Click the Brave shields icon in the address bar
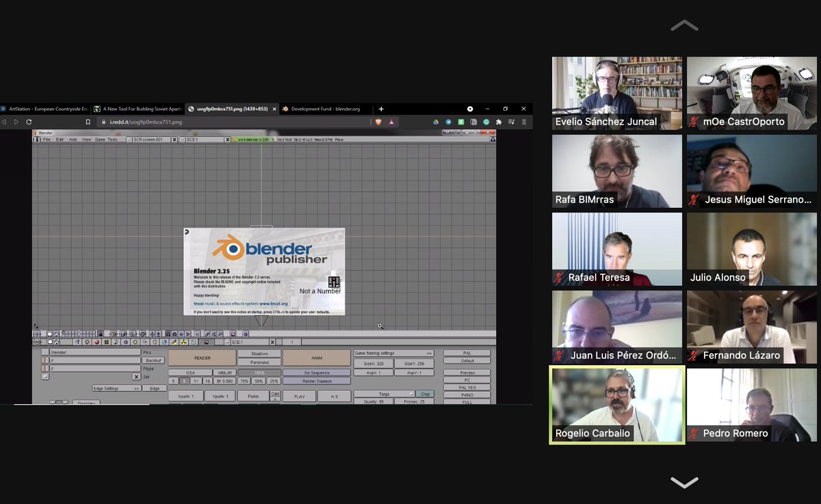 [378, 122]
